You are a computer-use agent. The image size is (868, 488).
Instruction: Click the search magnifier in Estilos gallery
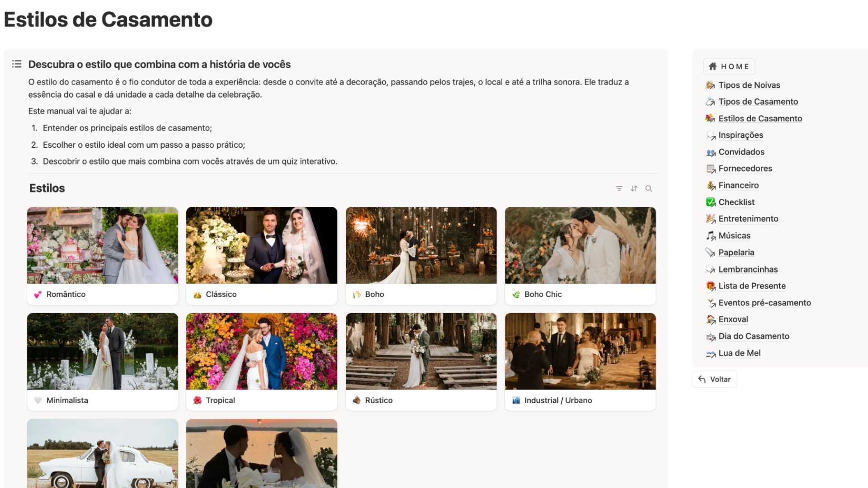coord(649,188)
